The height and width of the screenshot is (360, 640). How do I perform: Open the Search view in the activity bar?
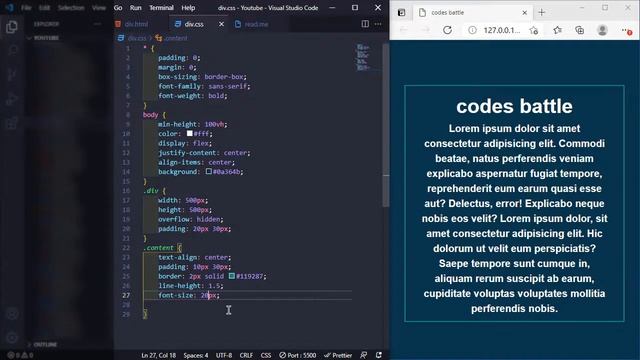coord(12,51)
